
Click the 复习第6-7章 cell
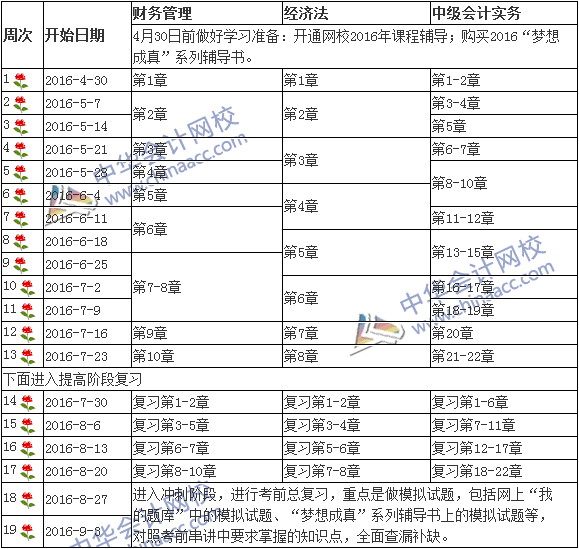[207, 448]
